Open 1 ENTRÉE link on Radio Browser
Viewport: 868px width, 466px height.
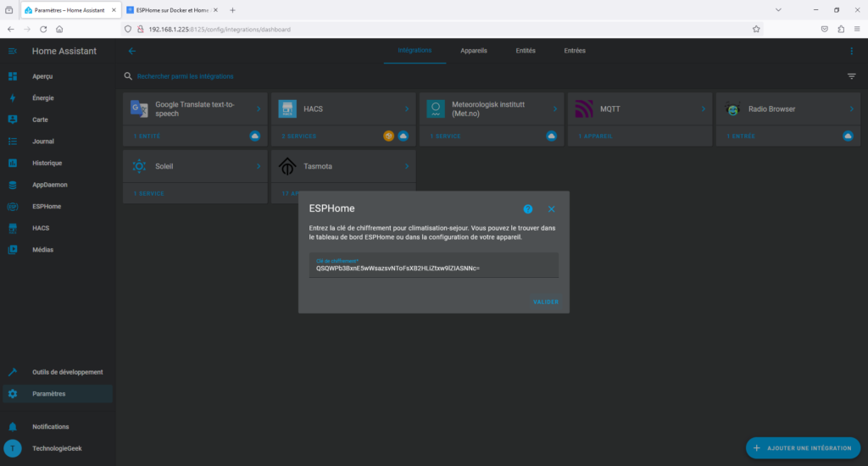tap(741, 136)
